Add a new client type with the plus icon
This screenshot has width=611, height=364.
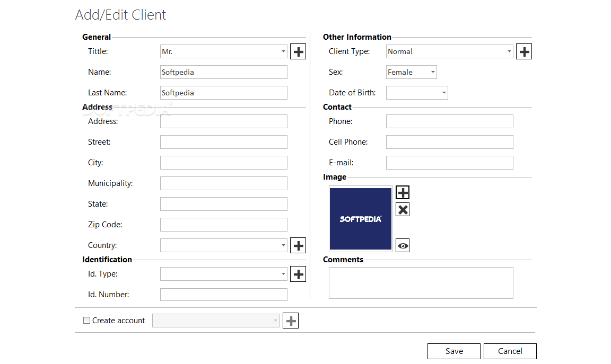click(524, 51)
